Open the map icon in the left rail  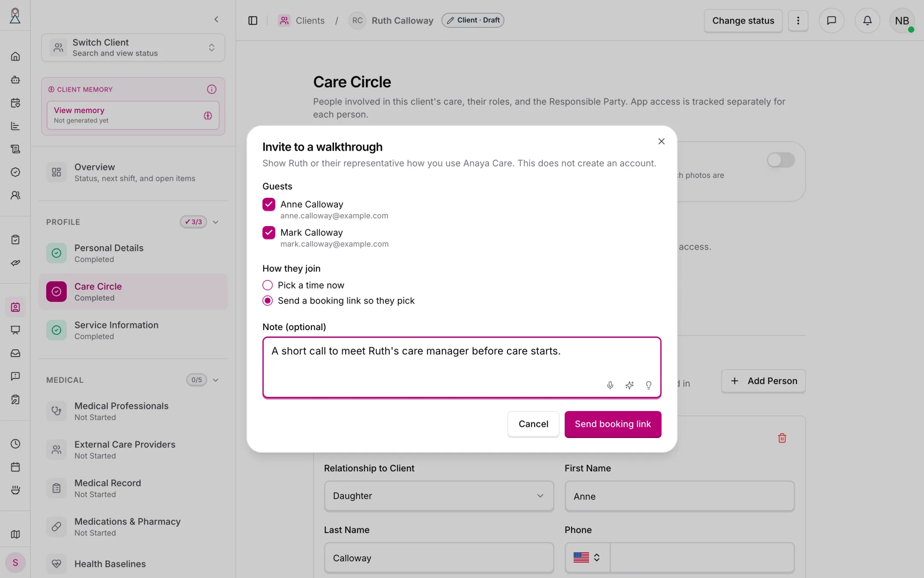pyautogui.click(x=15, y=534)
